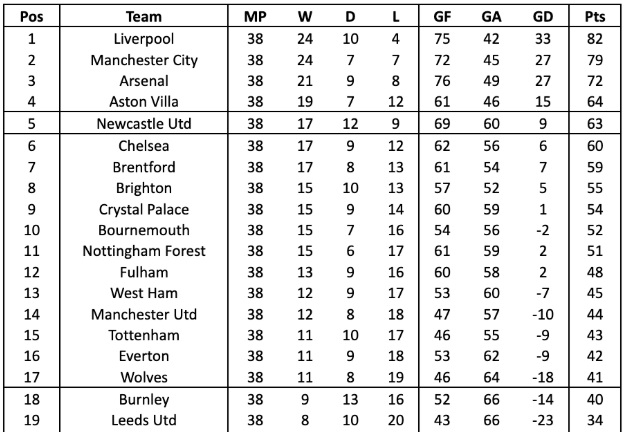This screenshot has height=432, width=629.
Task: Select the Nottingham Forest cell
Action: click(x=144, y=251)
